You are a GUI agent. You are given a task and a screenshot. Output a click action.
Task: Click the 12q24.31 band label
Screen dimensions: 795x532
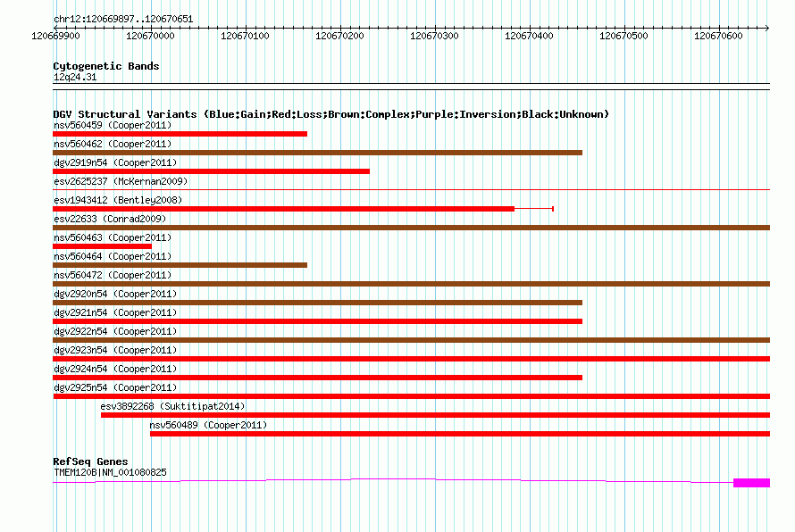(75, 77)
